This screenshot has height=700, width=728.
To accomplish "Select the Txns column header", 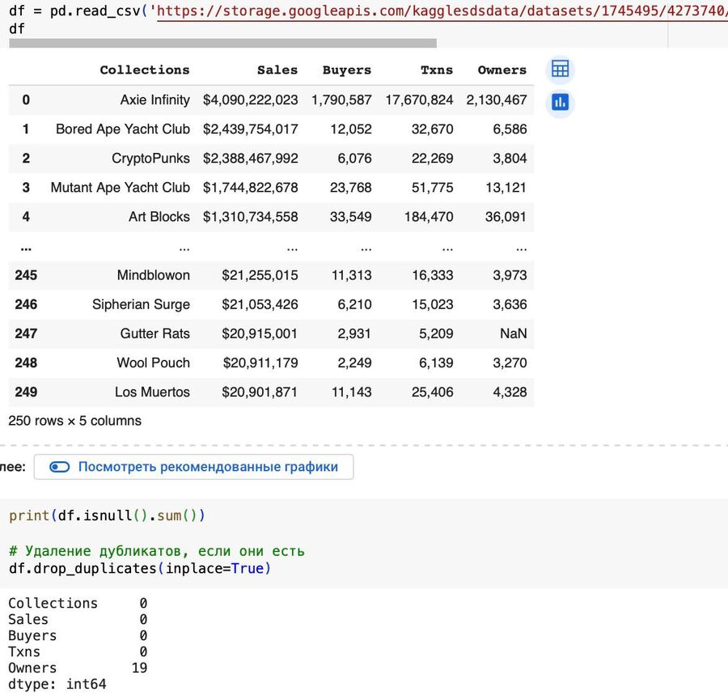I will (436, 70).
